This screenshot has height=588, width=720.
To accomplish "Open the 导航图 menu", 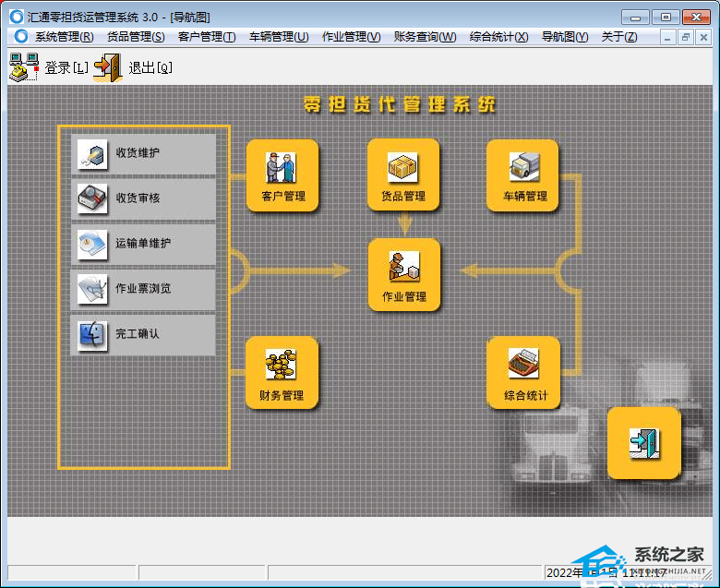I will tap(565, 37).
